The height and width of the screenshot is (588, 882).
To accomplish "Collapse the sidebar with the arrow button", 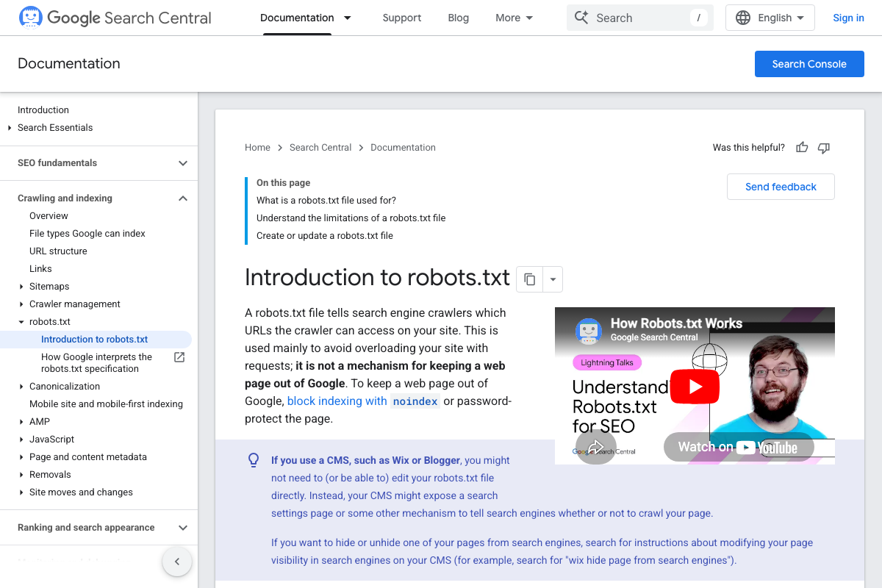I will click(x=177, y=562).
